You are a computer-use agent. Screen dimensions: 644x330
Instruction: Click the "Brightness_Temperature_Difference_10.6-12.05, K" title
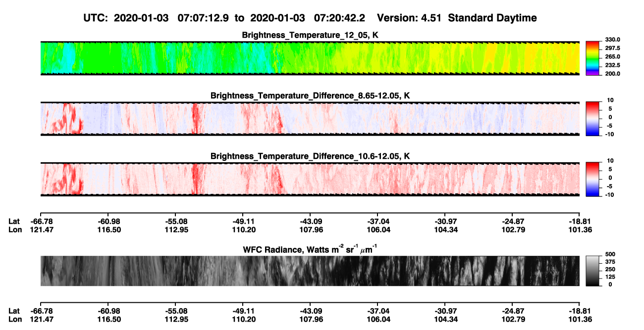click(310, 156)
